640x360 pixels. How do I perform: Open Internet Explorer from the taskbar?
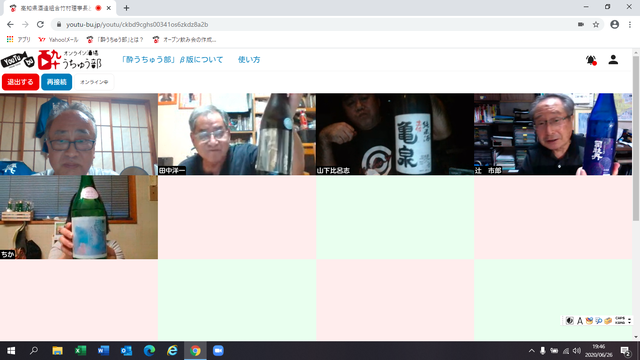(172, 351)
